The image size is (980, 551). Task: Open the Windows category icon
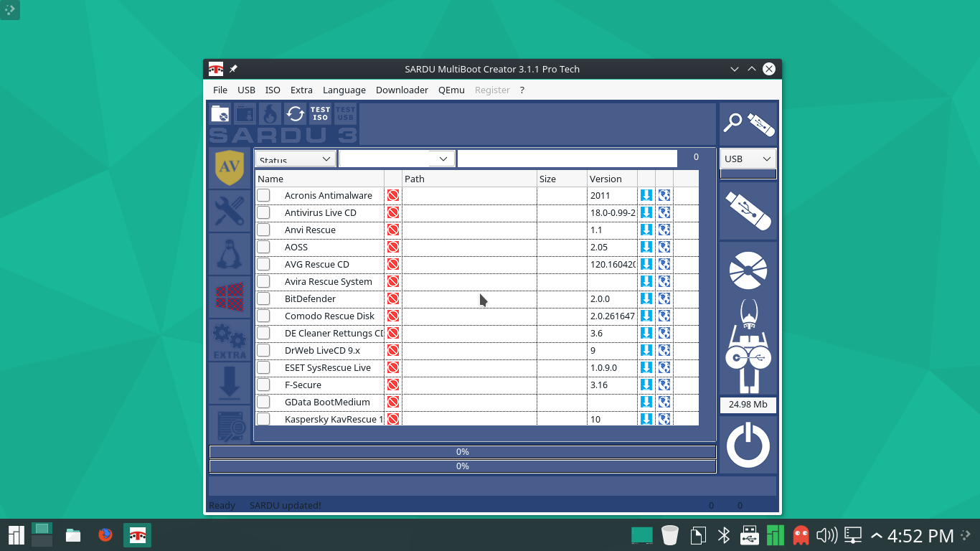[230, 297]
